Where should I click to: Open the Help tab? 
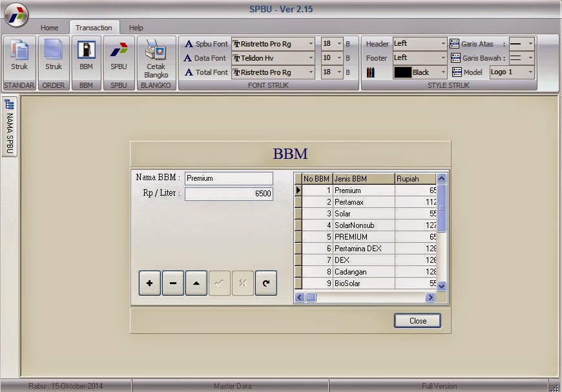[136, 28]
